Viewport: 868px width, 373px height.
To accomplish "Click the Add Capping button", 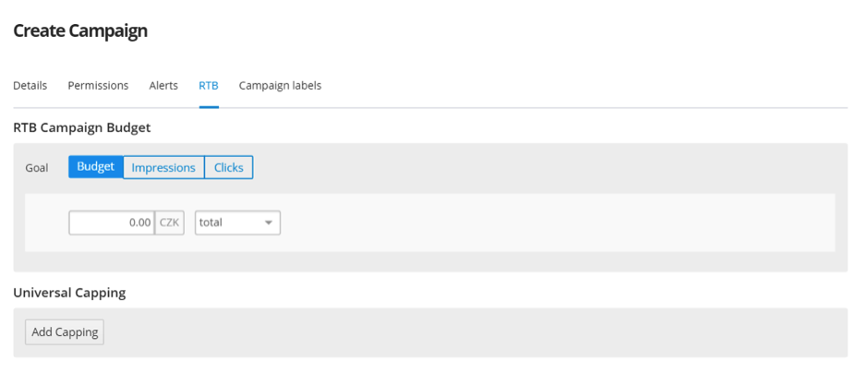I will click(x=65, y=332).
